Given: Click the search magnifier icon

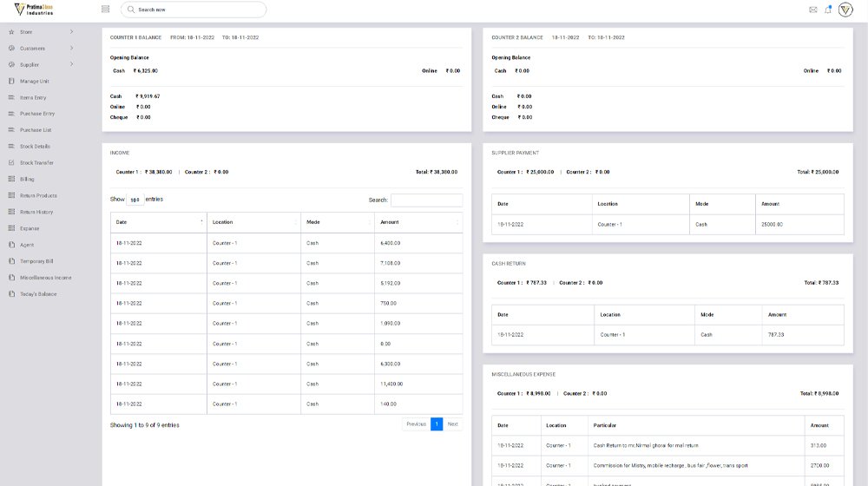Looking at the screenshot, I should pyautogui.click(x=131, y=10).
